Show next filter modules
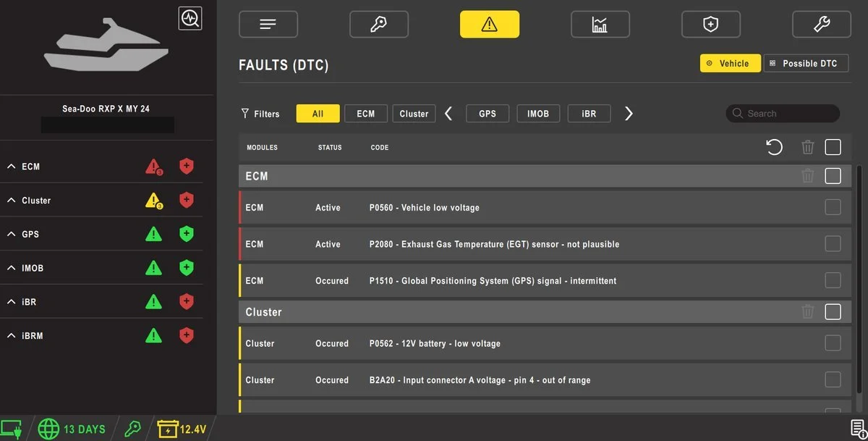The width and height of the screenshot is (868, 441). tap(629, 114)
